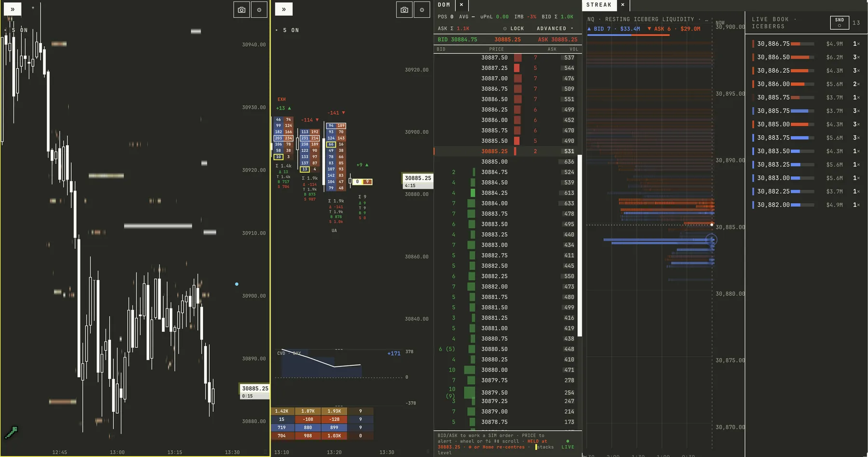868x457 pixels.
Task: Close the STREAK tab
Action: tap(623, 5)
